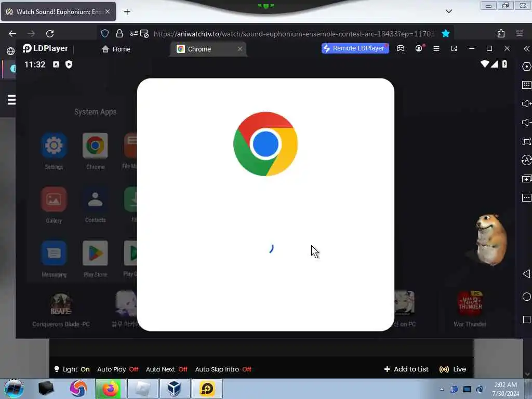Close the Chrome tab in LDPlayer
Screen dimensions: 532x399
(240, 49)
